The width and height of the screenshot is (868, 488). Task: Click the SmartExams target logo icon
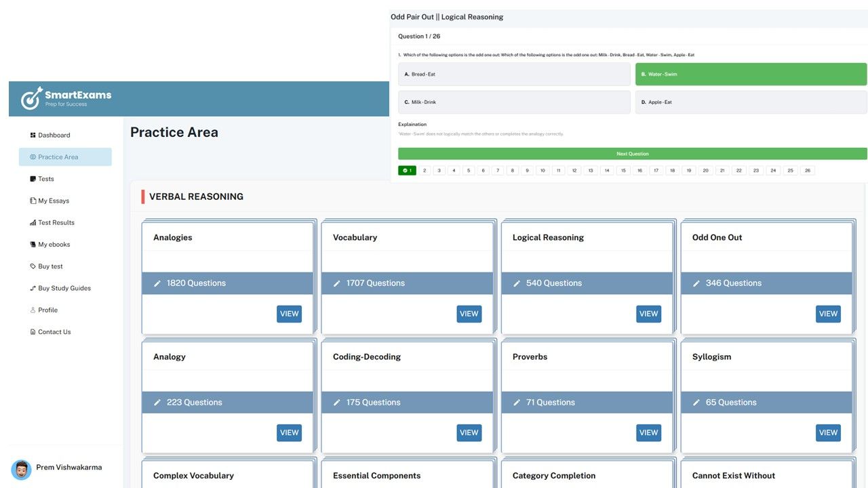point(31,99)
